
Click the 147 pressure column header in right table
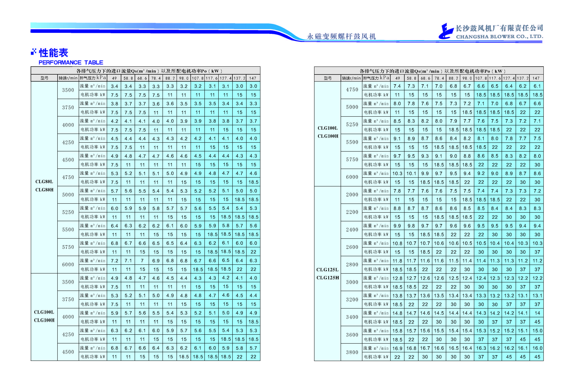(536, 78)
